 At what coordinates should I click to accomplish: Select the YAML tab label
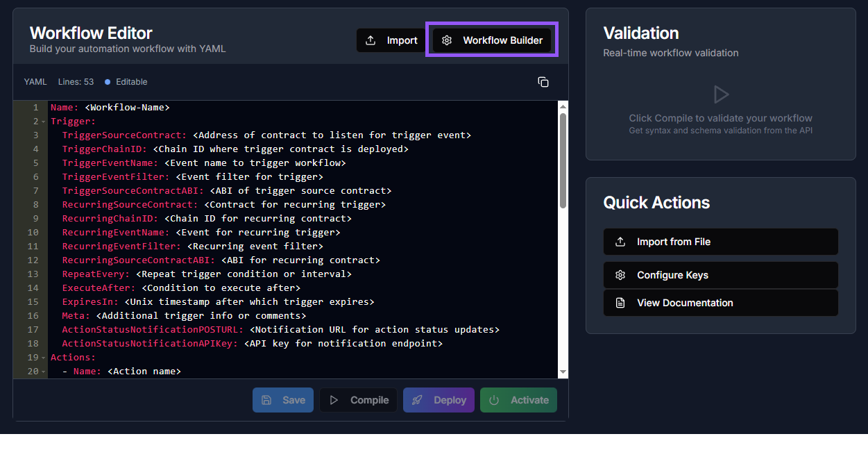[x=35, y=82]
